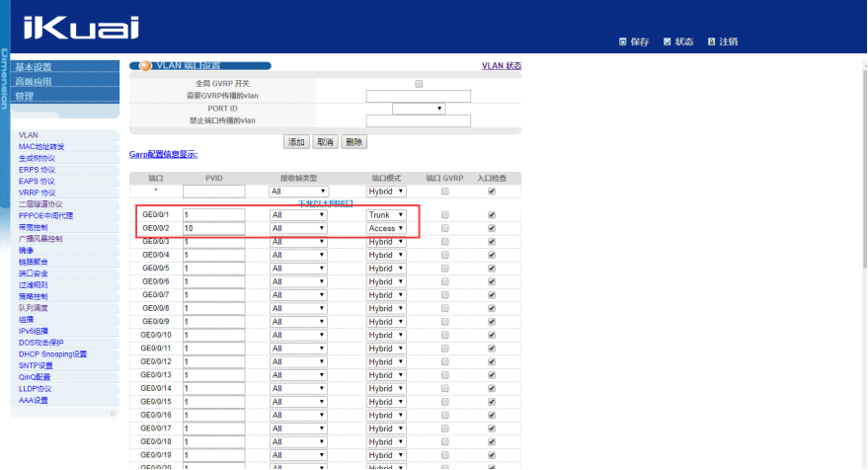
Task: Select 端口安全 in the sidebar
Action: [x=34, y=274]
